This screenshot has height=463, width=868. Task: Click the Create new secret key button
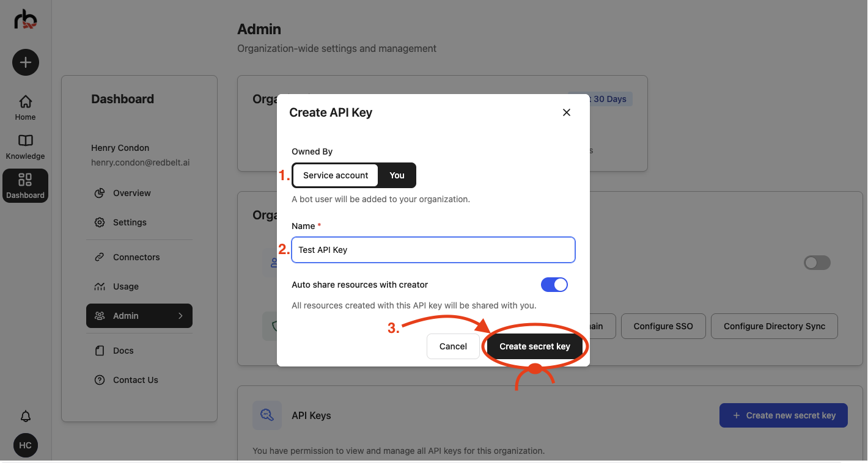[x=783, y=415]
